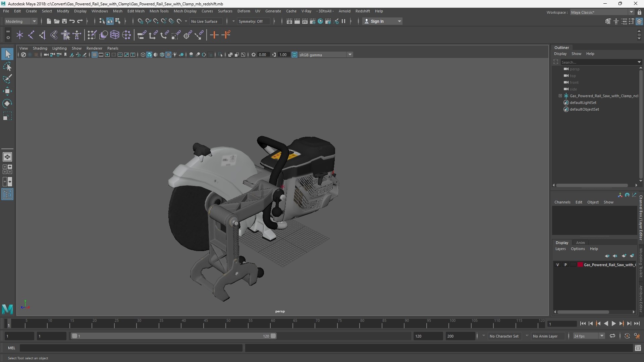Open the Workspace Maya Classic dropdown
The image size is (644, 362).
[x=602, y=12]
